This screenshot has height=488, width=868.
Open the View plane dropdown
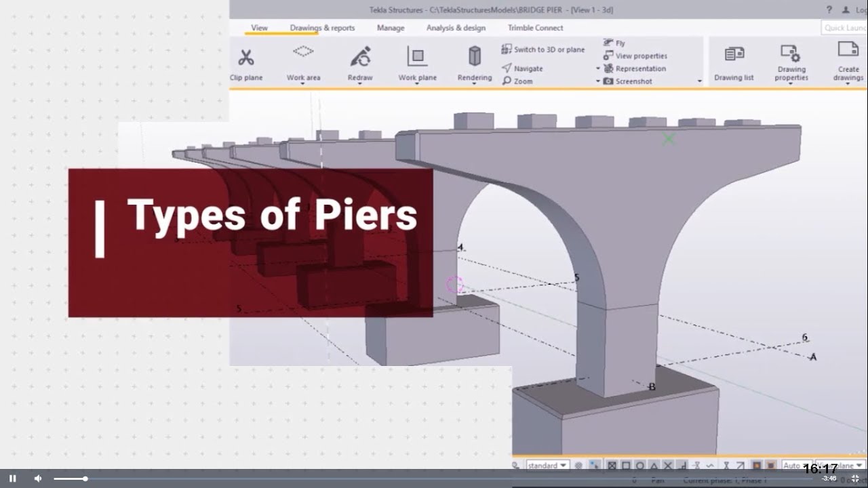point(840,466)
